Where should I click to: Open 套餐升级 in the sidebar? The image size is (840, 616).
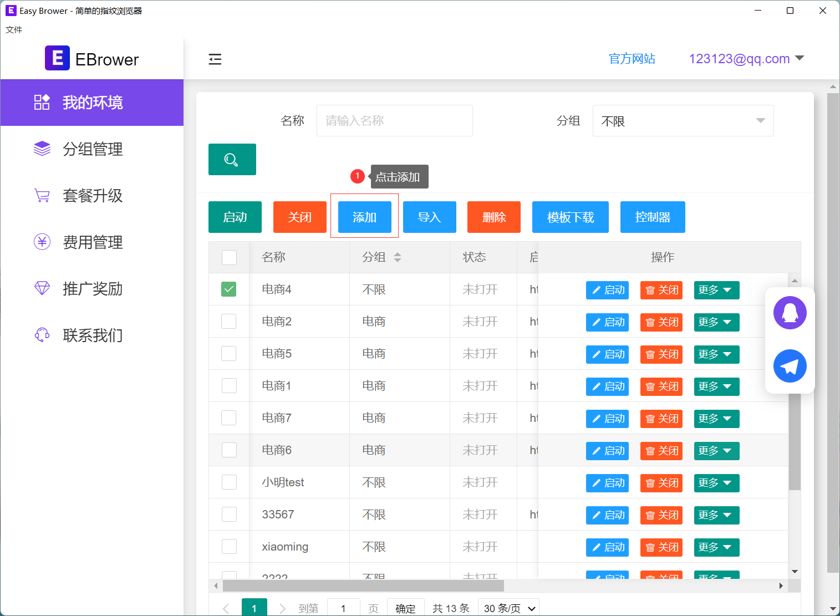pyautogui.click(x=92, y=196)
